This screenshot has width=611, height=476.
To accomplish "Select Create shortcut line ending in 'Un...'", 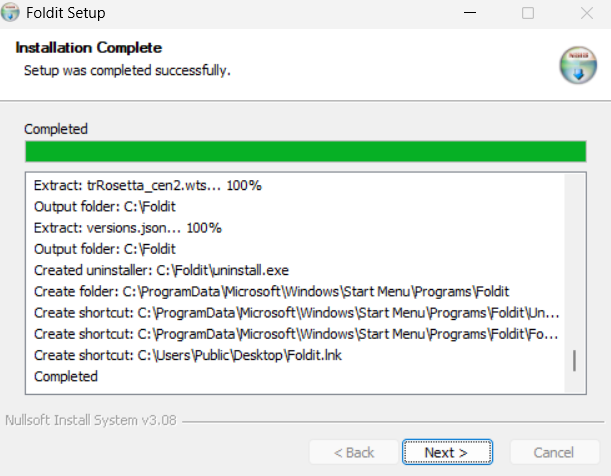I will coord(297,313).
